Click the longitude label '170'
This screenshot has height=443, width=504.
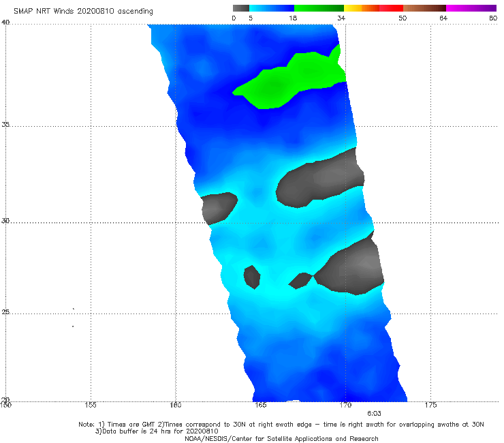click(x=345, y=405)
